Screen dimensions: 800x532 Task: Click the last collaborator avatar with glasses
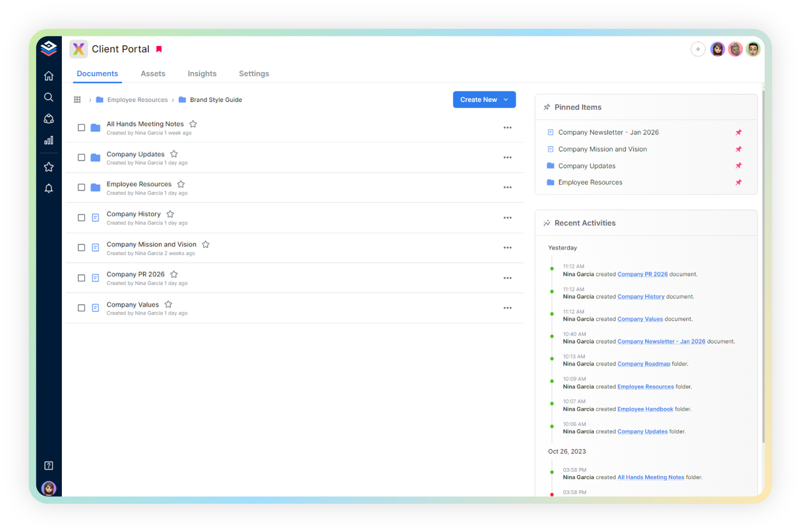pyautogui.click(x=753, y=49)
